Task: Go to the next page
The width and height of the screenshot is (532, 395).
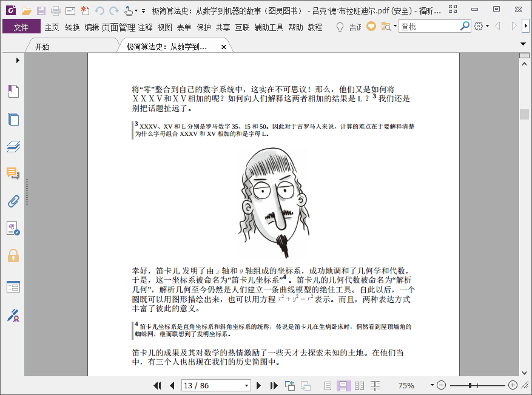Action: coord(258,385)
